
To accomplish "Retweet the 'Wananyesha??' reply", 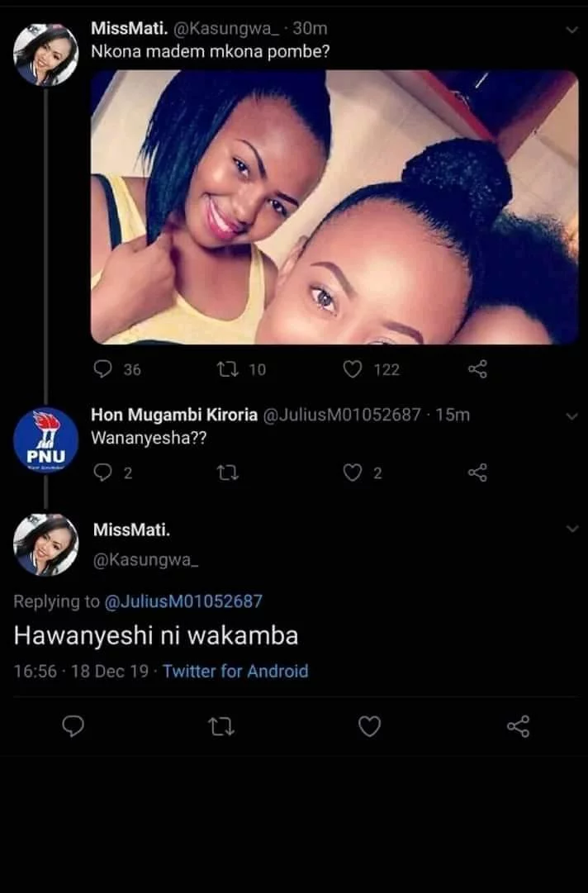I will coord(223,472).
